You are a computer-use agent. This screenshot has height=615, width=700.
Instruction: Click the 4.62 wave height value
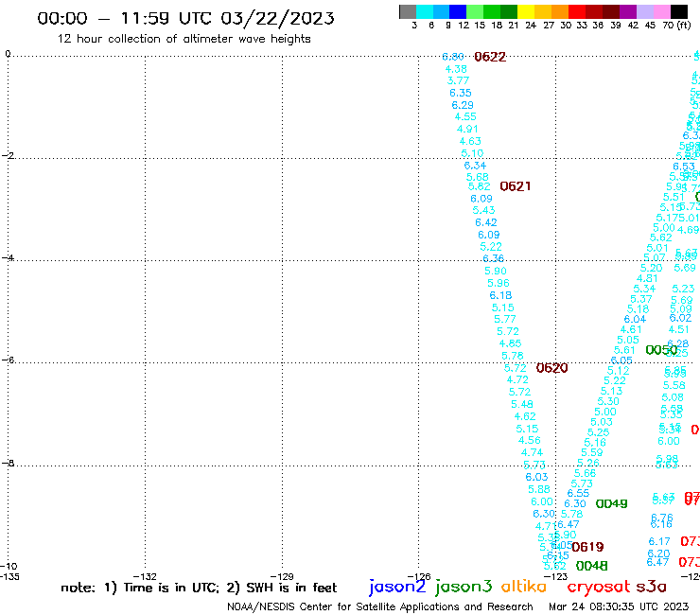point(525,416)
